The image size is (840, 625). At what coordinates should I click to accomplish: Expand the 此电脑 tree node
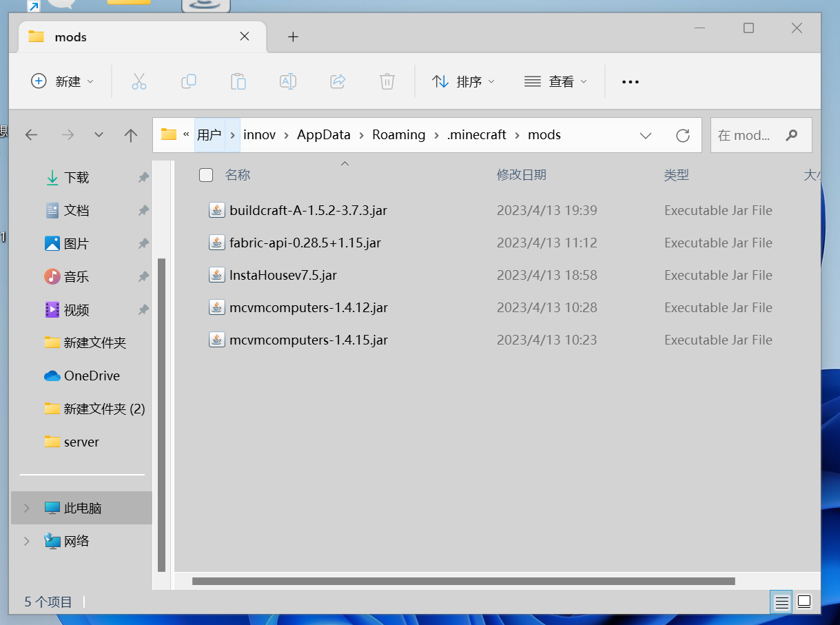(x=27, y=509)
